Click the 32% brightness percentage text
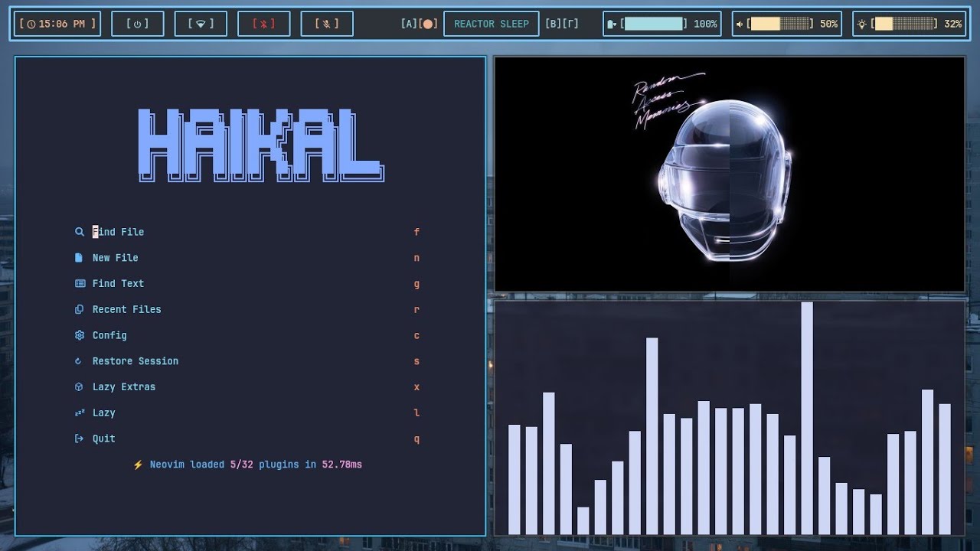The image size is (980, 551). [x=952, y=24]
